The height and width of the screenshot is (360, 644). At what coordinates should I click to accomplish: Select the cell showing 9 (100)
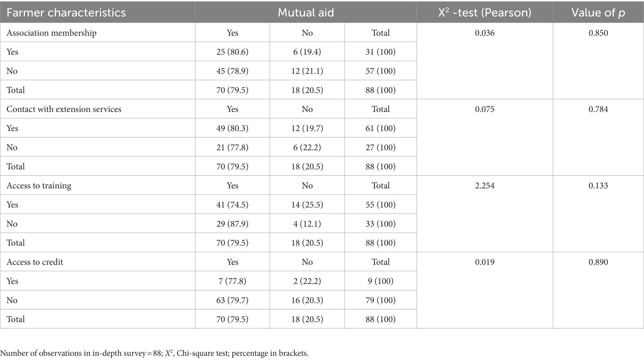click(x=380, y=281)
